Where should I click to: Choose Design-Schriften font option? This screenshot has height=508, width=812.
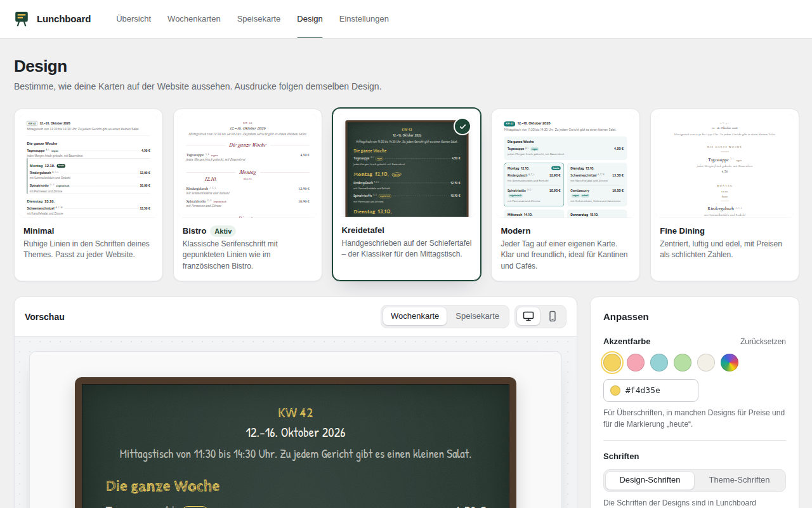tap(650, 480)
